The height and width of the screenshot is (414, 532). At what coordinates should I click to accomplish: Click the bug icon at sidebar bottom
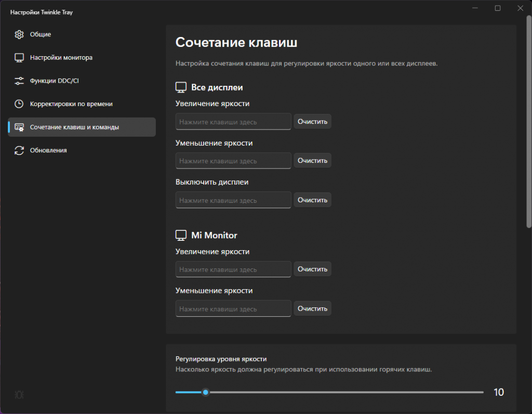tap(19, 395)
